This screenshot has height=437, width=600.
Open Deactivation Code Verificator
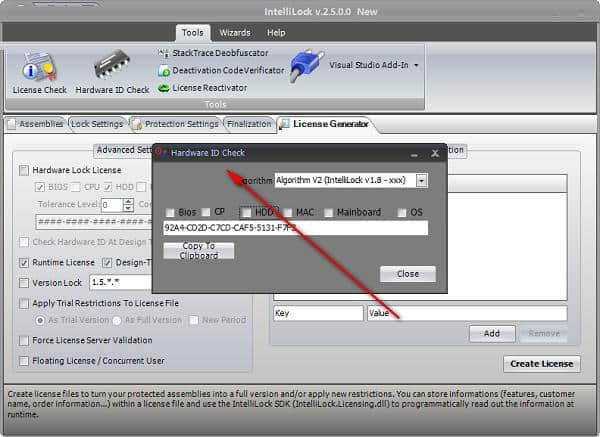(220, 70)
